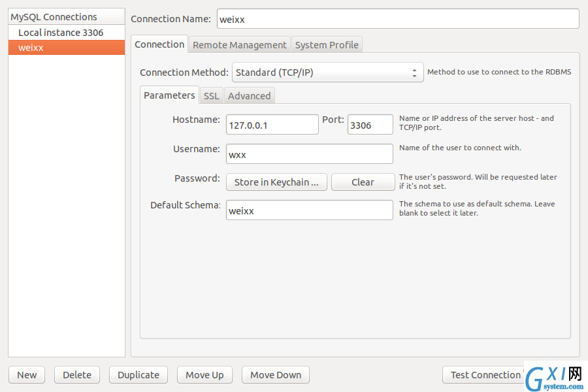This screenshot has height=392, width=588.
Task: Create a New connection
Action: pos(27,375)
